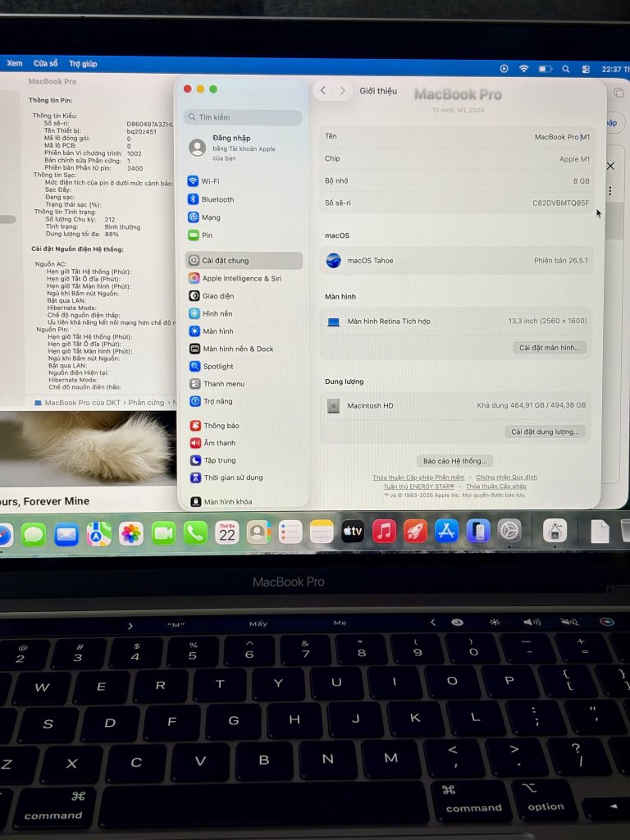Image resolution: width=630 pixels, height=840 pixels.
Task: Launch iPhone Mirroring from the Dock
Action: 478,532
